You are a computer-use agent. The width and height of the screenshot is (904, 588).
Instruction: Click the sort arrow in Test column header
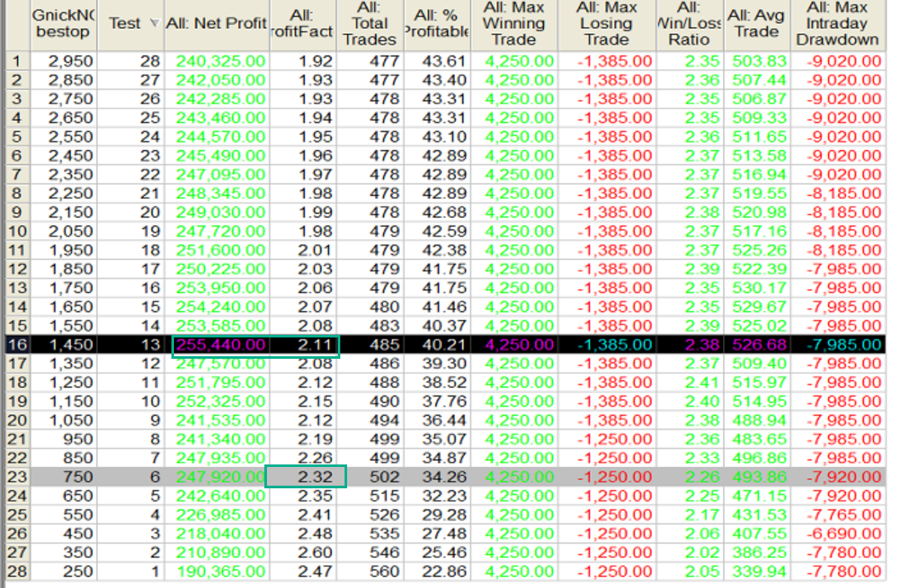click(x=154, y=23)
